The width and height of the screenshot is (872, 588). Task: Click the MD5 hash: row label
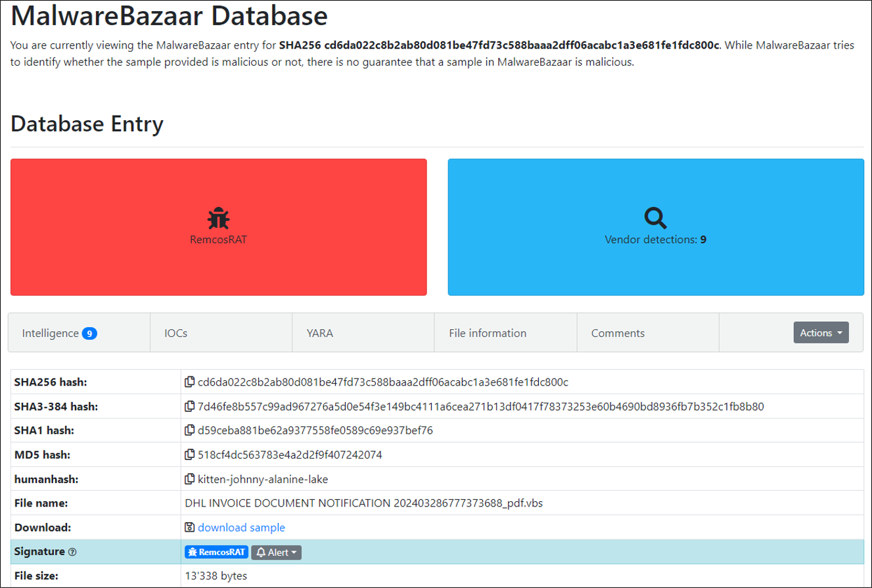click(42, 455)
